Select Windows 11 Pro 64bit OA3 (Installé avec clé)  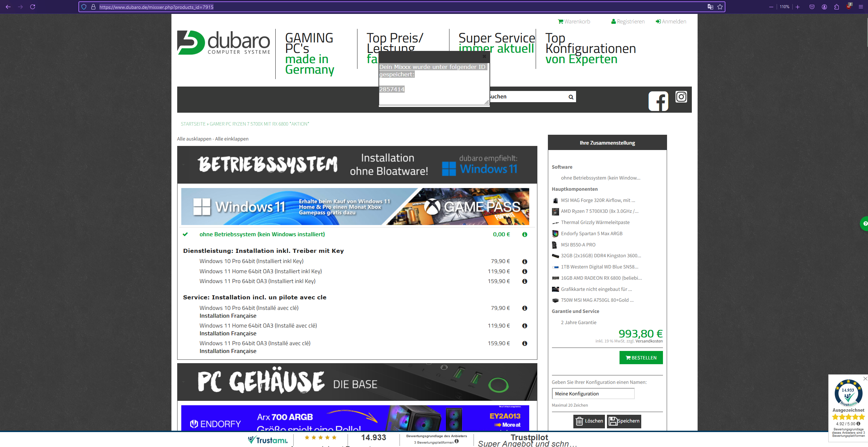[255, 343]
